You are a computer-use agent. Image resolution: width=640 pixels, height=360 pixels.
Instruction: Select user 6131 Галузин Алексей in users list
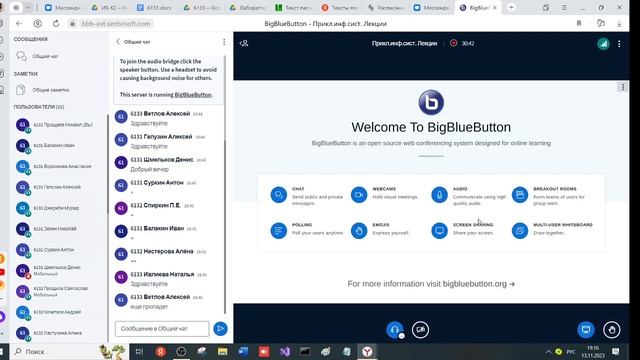pyautogui.click(x=59, y=187)
